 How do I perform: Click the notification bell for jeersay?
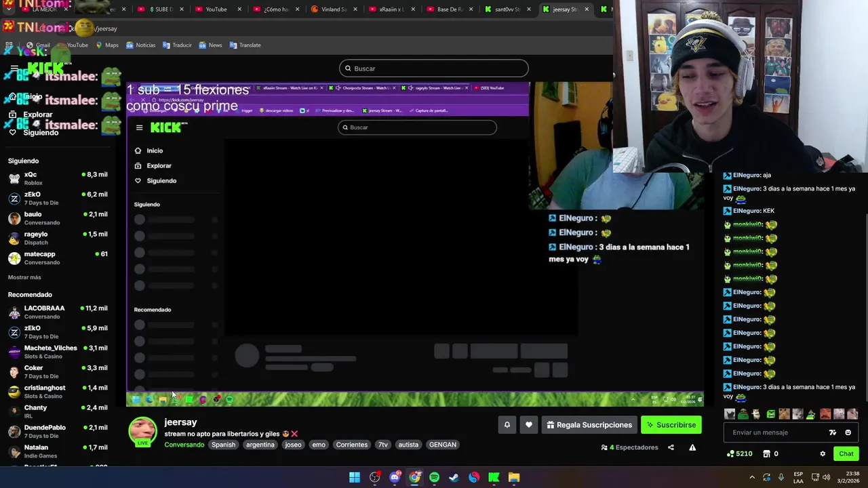pos(507,425)
